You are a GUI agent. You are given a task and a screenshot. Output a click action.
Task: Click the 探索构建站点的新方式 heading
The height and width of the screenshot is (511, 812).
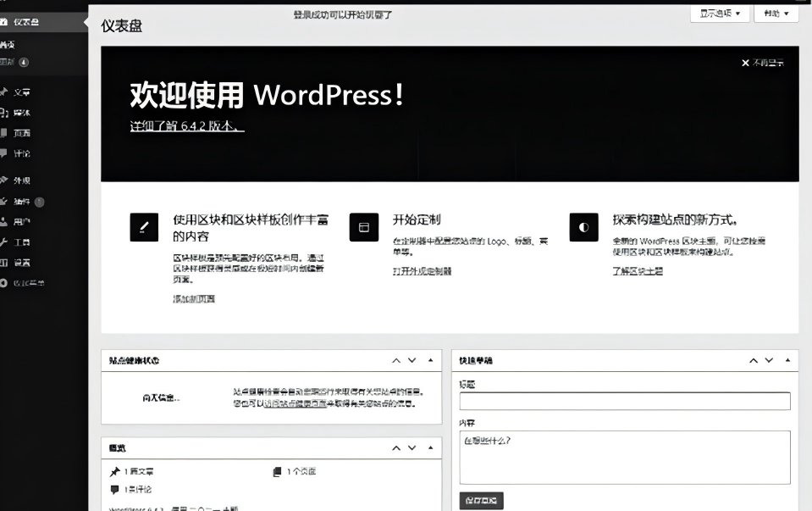[x=675, y=219]
